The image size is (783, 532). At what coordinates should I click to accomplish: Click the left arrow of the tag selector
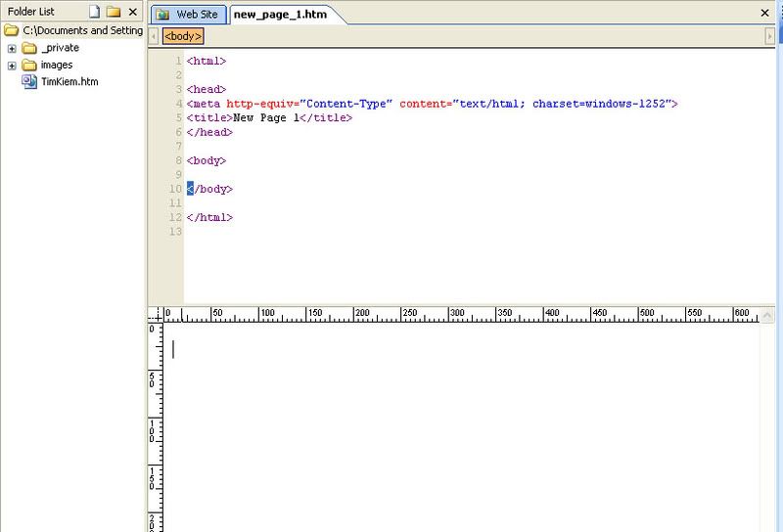154,36
